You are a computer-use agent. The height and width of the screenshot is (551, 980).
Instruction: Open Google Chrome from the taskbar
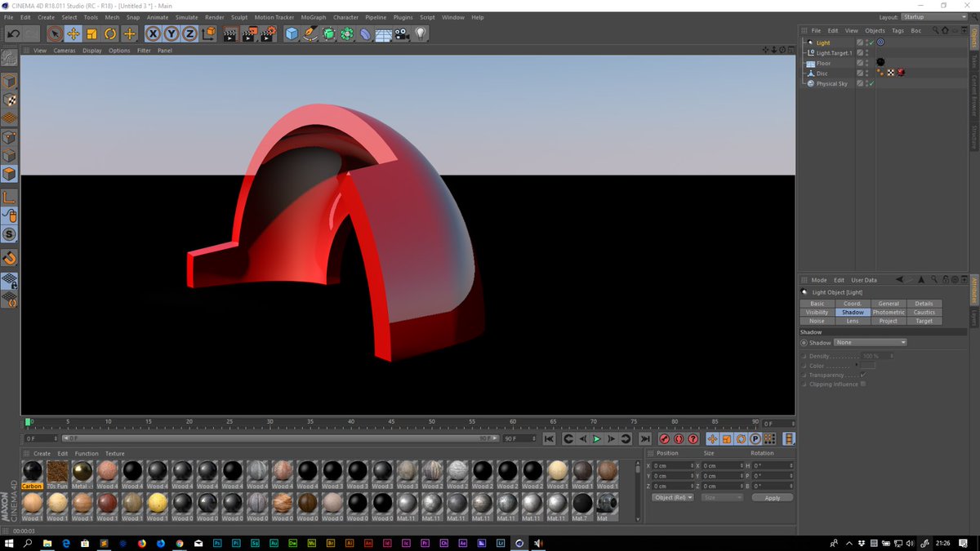click(180, 543)
